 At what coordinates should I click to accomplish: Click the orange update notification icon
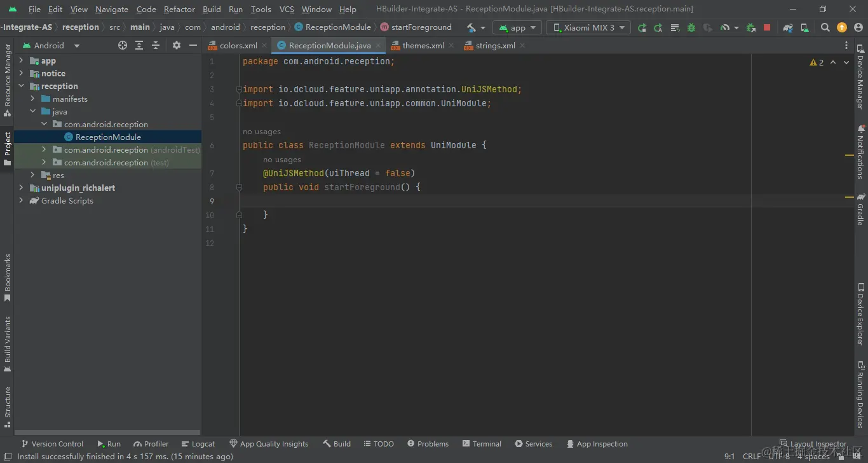(842, 27)
